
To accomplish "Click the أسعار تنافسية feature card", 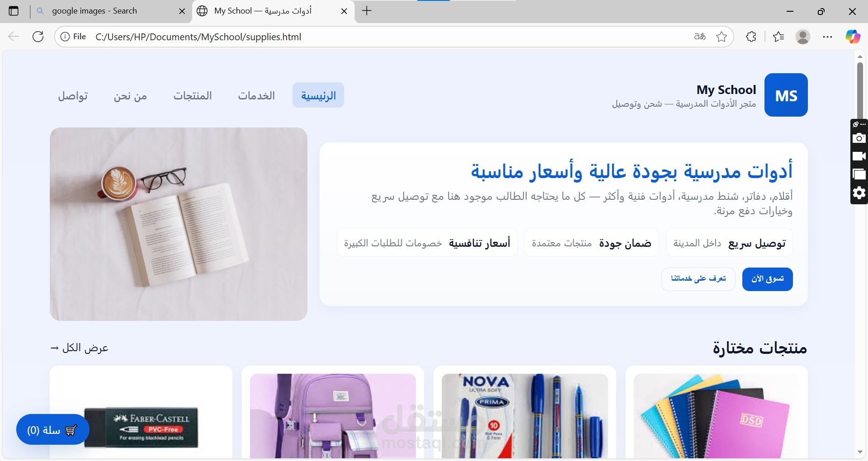I will pyautogui.click(x=427, y=243).
